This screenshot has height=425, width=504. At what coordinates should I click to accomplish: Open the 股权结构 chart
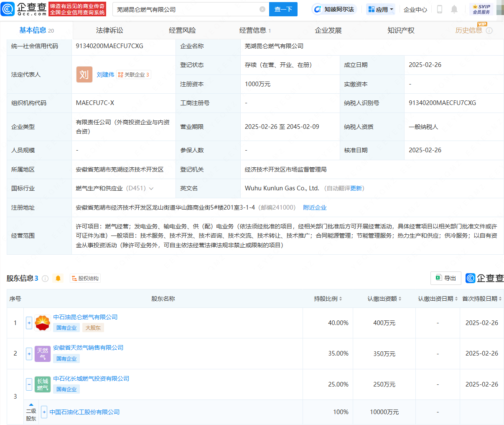85,279
